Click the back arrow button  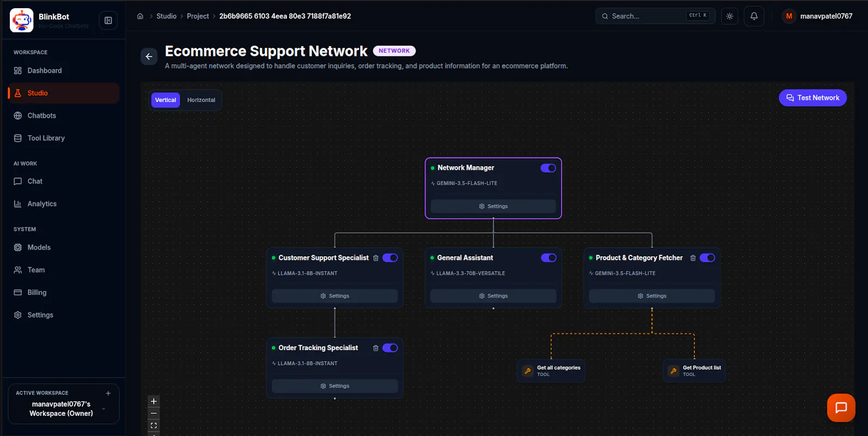click(x=149, y=56)
